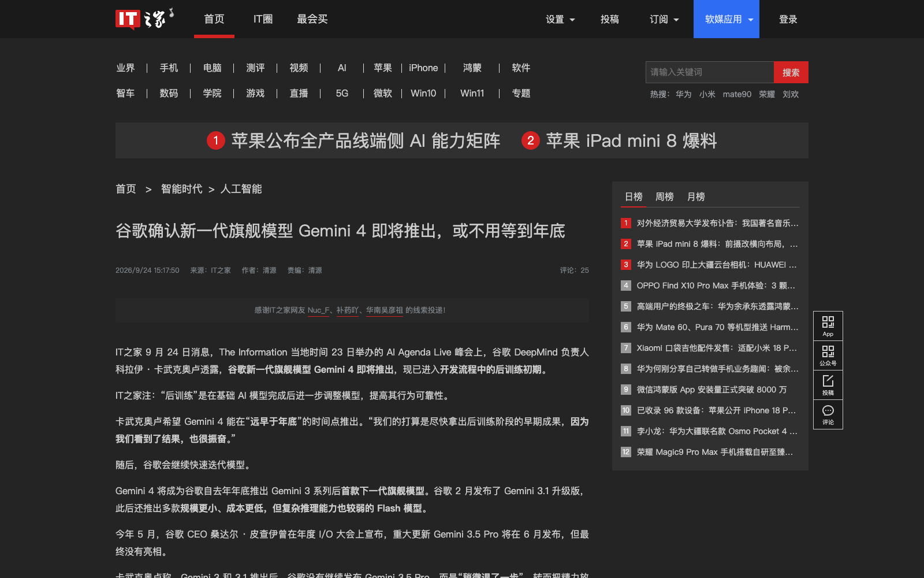924x578 pixels.
Task: Click the 评论 speech bubble icon
Action: coord(828,414)
